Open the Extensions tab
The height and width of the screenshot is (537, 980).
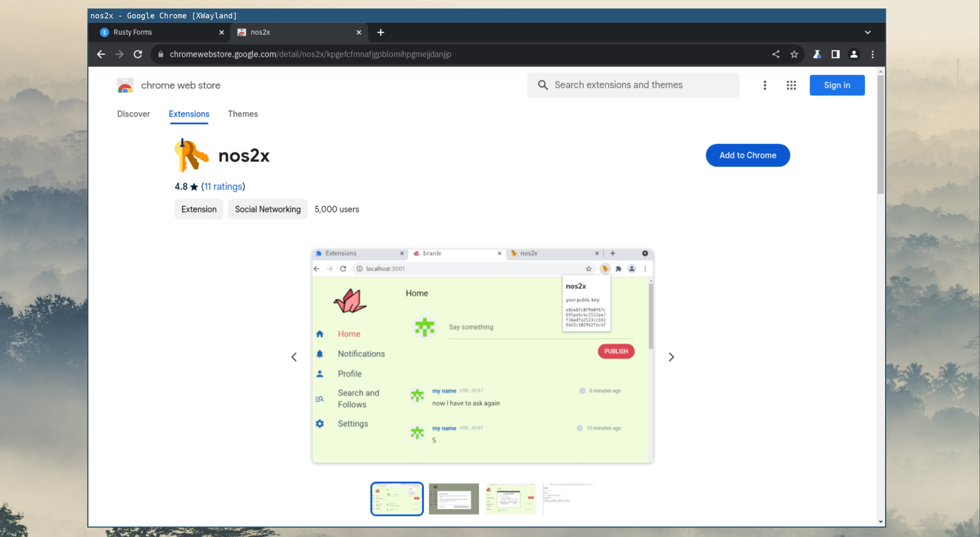189,114
